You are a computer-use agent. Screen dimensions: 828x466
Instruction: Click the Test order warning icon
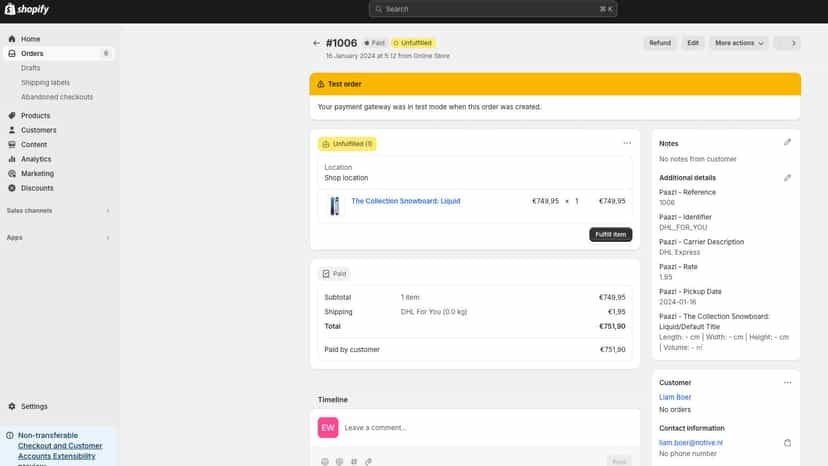[x=321, y=84]
